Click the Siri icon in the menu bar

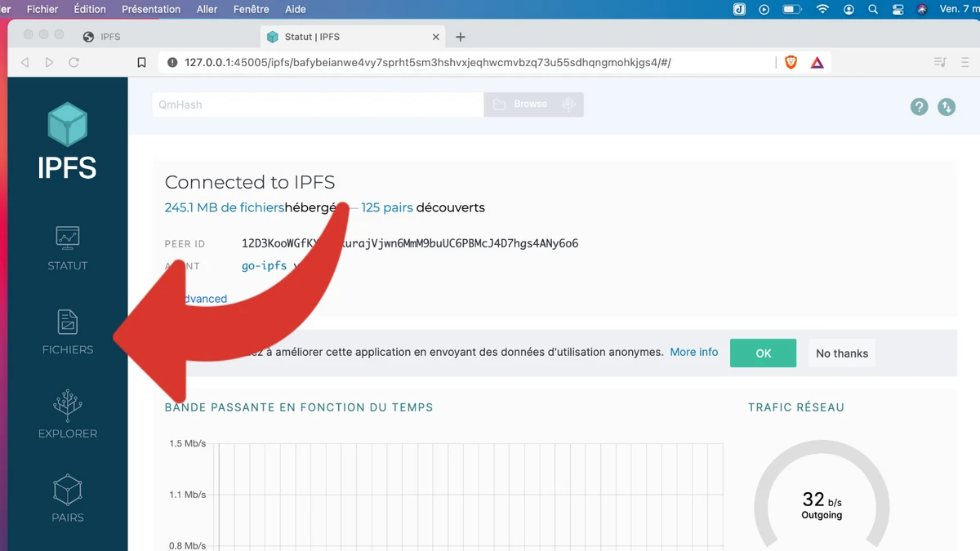point(922,9)
